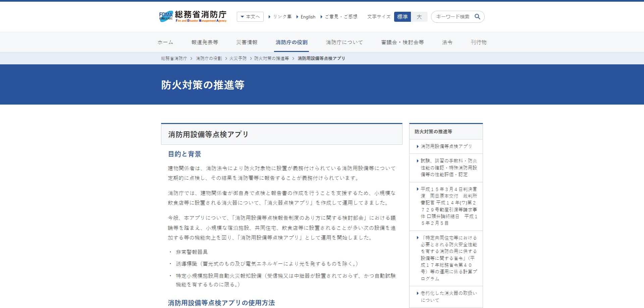Image resolution: width=644 pixels, height=308 pixels.
Task: Open the 法令 menu item
Action: point(447,42)
